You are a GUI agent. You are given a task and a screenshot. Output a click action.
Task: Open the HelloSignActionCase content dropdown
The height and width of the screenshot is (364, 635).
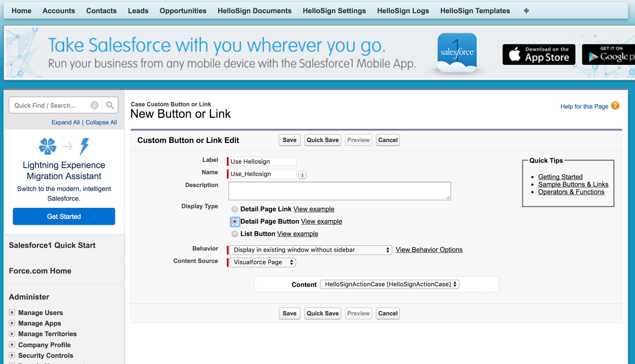point(389,284)
